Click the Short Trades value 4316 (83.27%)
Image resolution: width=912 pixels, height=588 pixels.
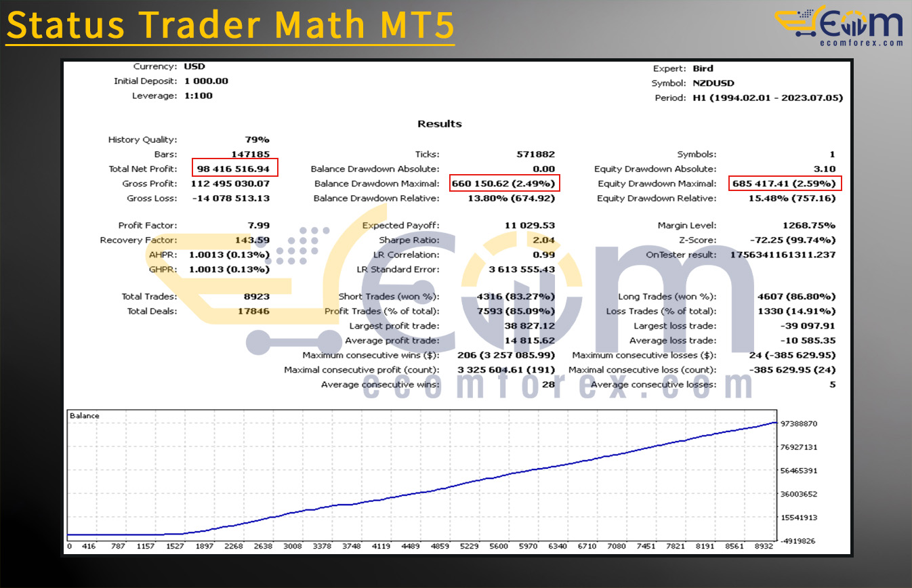click(x=516, y=297)
